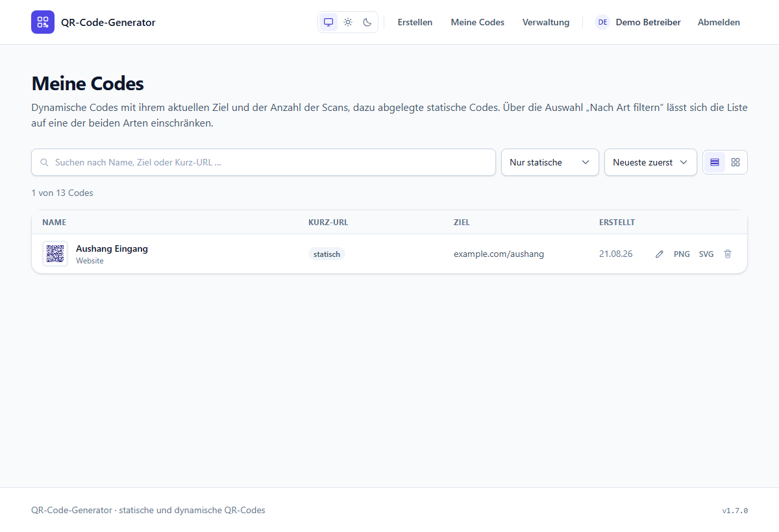Click the ZIEL column header
Image resolution: width=779 pixels, height=532 pixels.
[462, 223]
